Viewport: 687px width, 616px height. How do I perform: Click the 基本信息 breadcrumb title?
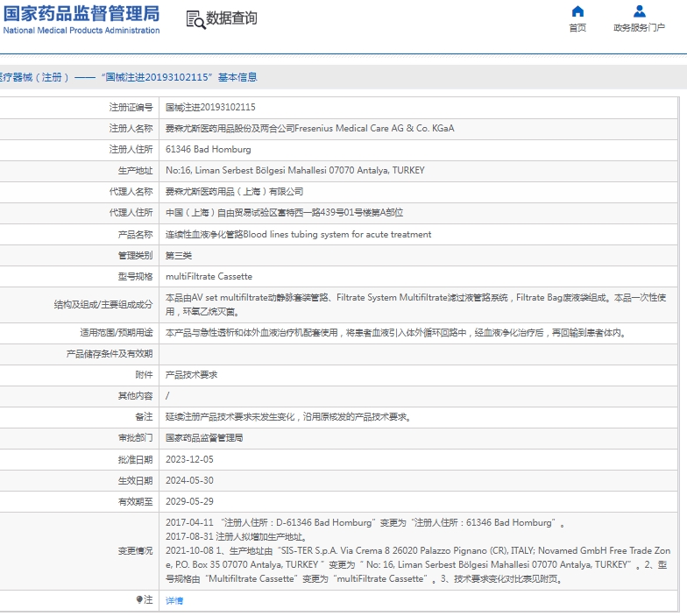[238, 77]
